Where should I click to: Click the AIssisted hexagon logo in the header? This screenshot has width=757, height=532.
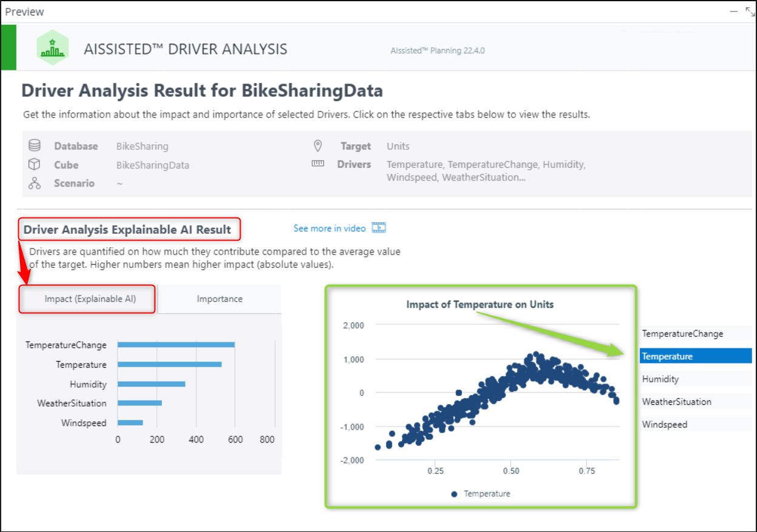pyautogui.click(x=52, y=47)
